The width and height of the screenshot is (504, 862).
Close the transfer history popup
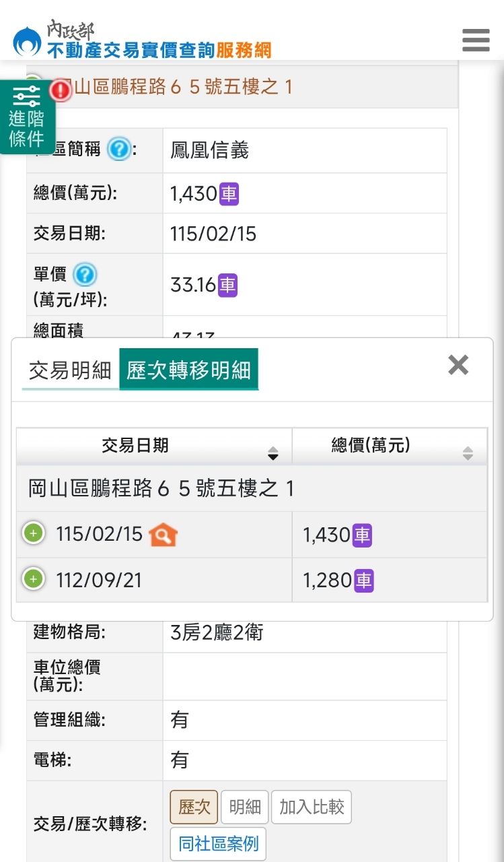(x=458, y=365)
